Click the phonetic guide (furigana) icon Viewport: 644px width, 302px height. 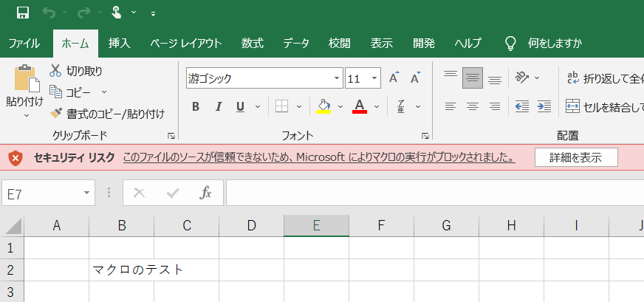coord(401,107)
